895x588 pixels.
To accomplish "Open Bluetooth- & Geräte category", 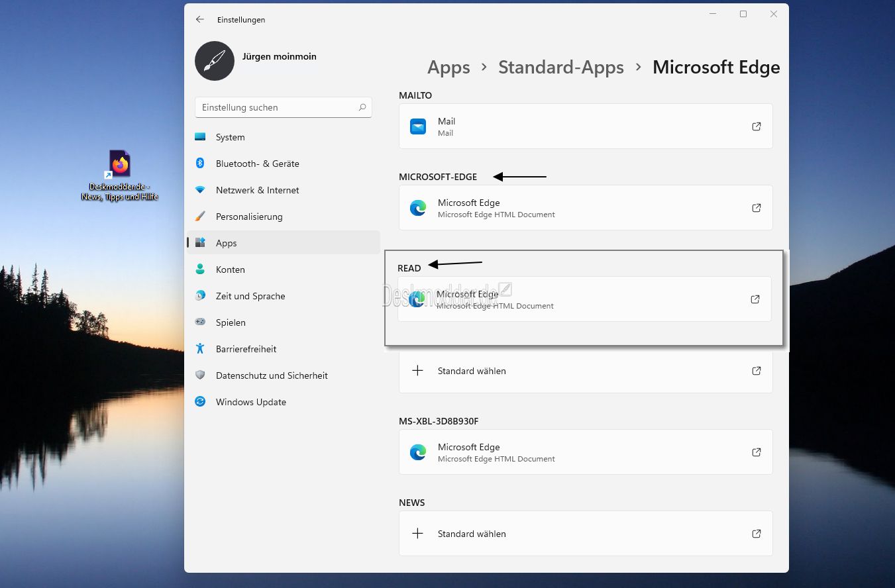I will 284,164.
